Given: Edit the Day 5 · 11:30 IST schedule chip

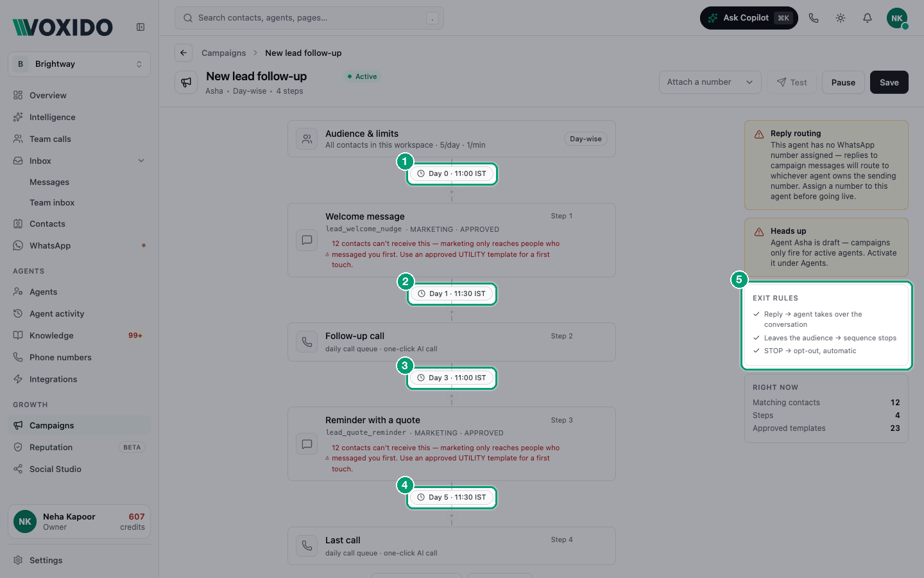Looking at the screenshot, I should click(x=452, y=497).
